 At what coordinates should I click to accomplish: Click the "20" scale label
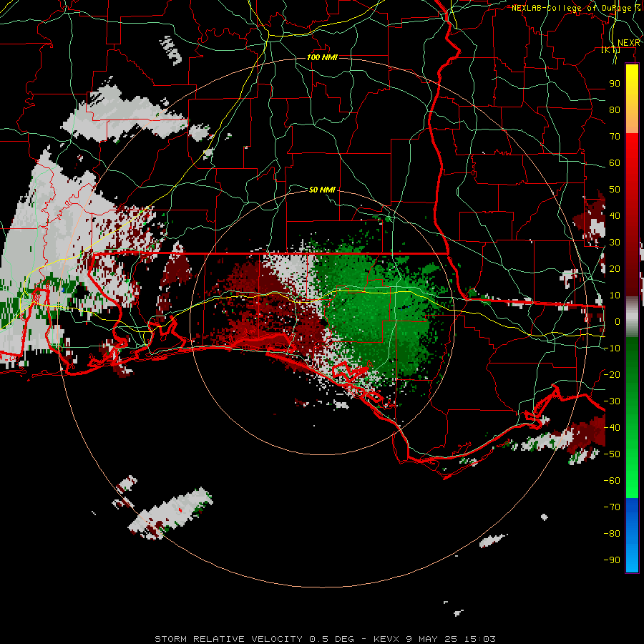pyautogui.click(x=615, y=268)
